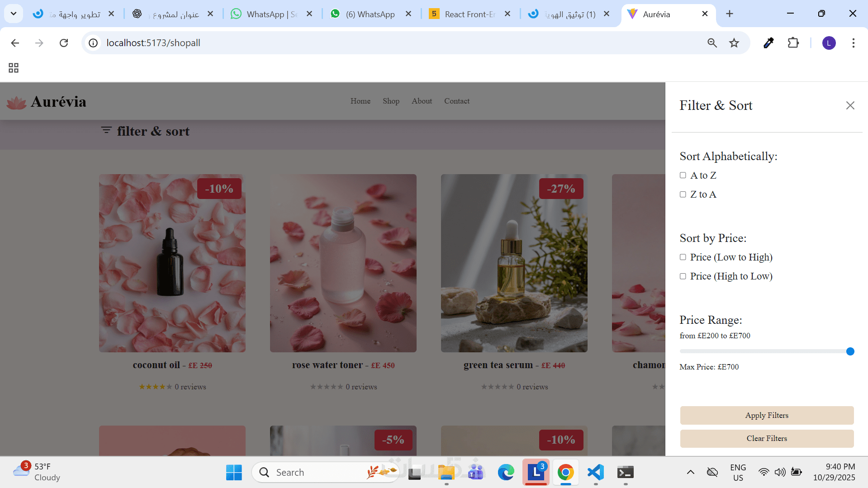Open Visual Studio Code from the taskbar
Image resolution: width=868 pixels, height=488 pixels.
click(596, 472)
